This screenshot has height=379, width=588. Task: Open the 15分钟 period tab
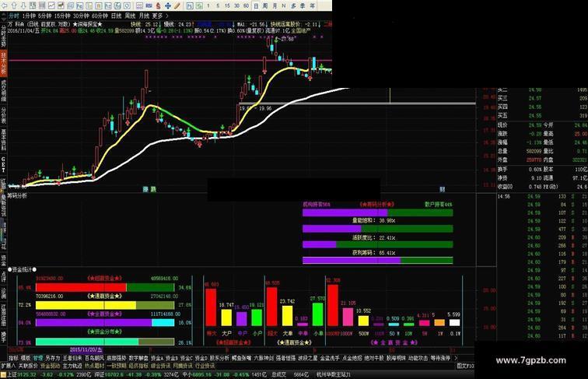[x=62, y=16]
